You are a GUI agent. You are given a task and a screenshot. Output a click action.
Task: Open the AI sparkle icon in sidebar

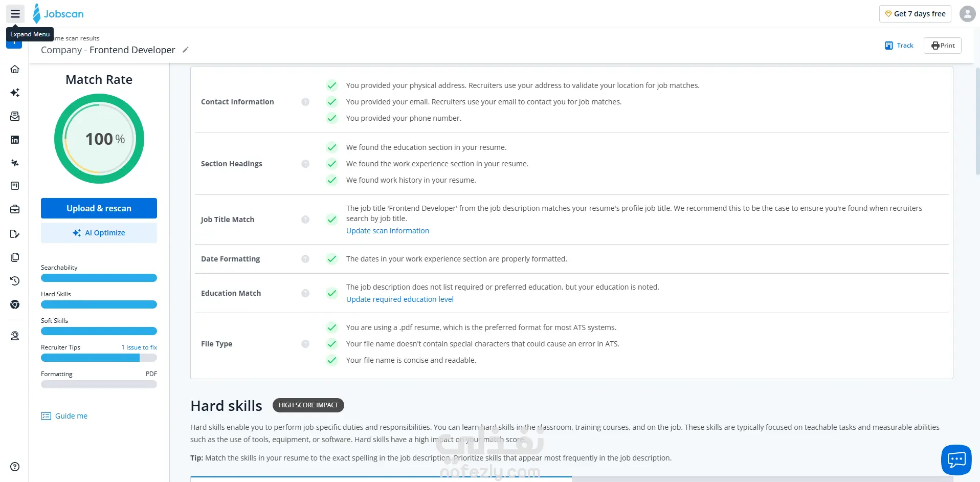(x=15, y=93)
